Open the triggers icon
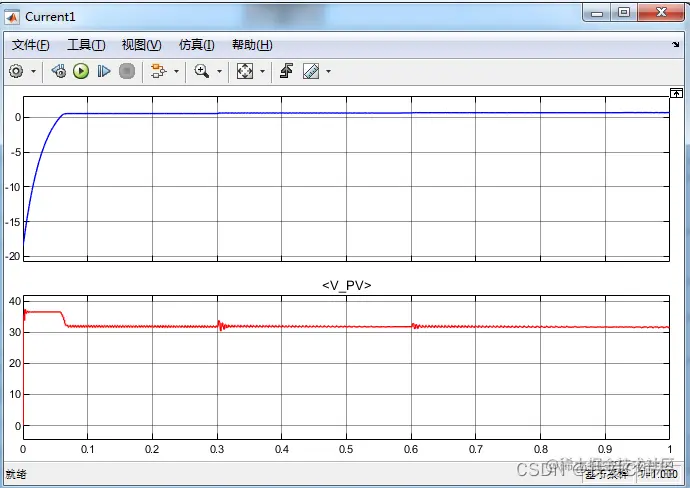The image size is (690, 488). pos(286,71)
